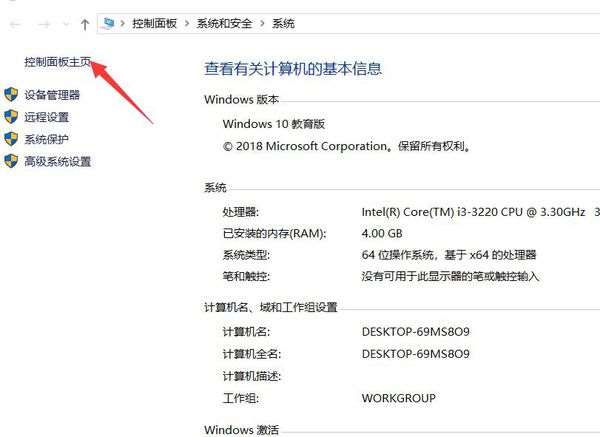This screenshot has height=437, width=600.
Task: Click 系统 breadcrumb item
Action: [283, 23]
